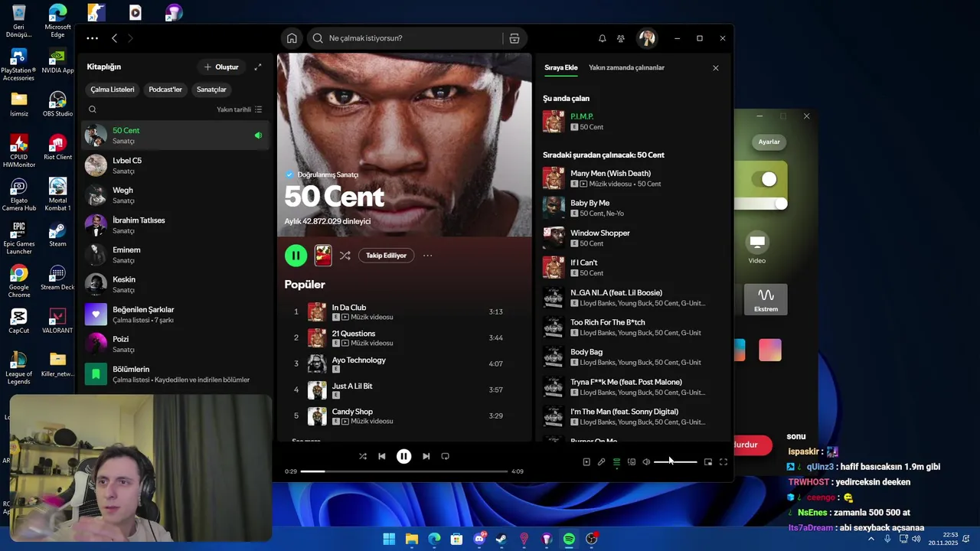Image resolution: width=980 pixels, height=551 pixels.
Task: Toggle the switch in the background window
Action: (764, 179)
